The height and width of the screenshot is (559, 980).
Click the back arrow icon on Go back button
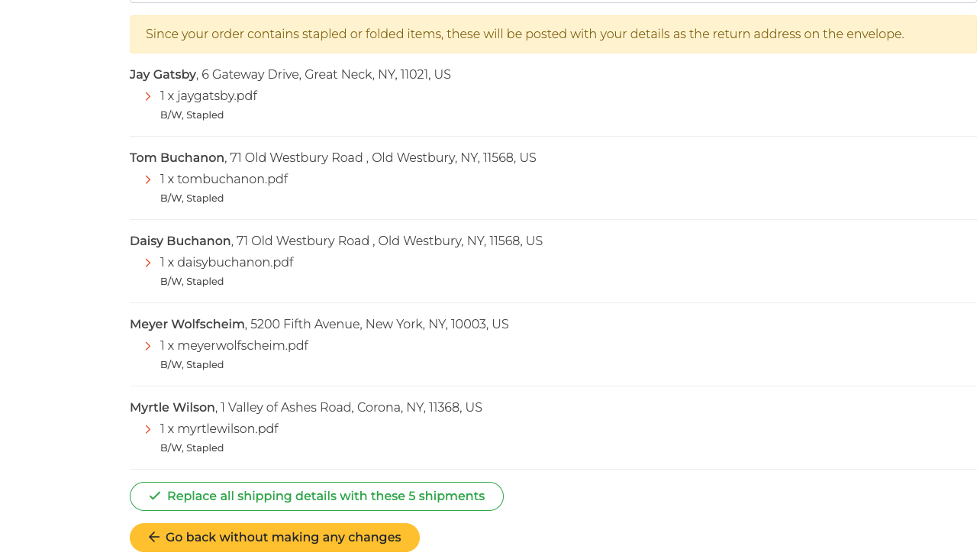[154, 538]
